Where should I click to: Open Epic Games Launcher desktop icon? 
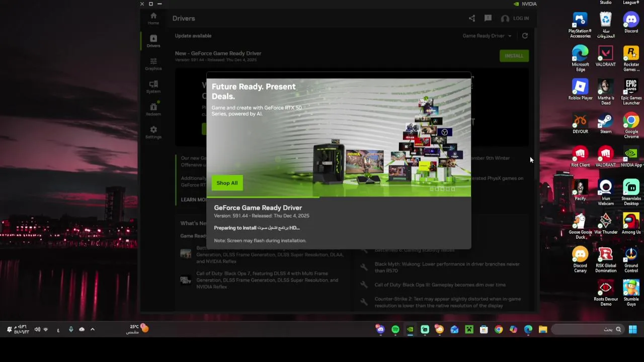[x=631, y=93]
